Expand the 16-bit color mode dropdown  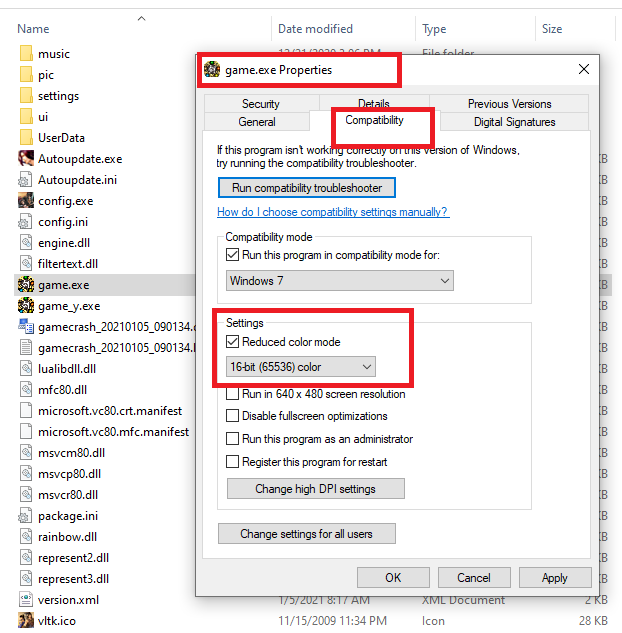coord(301,367)
